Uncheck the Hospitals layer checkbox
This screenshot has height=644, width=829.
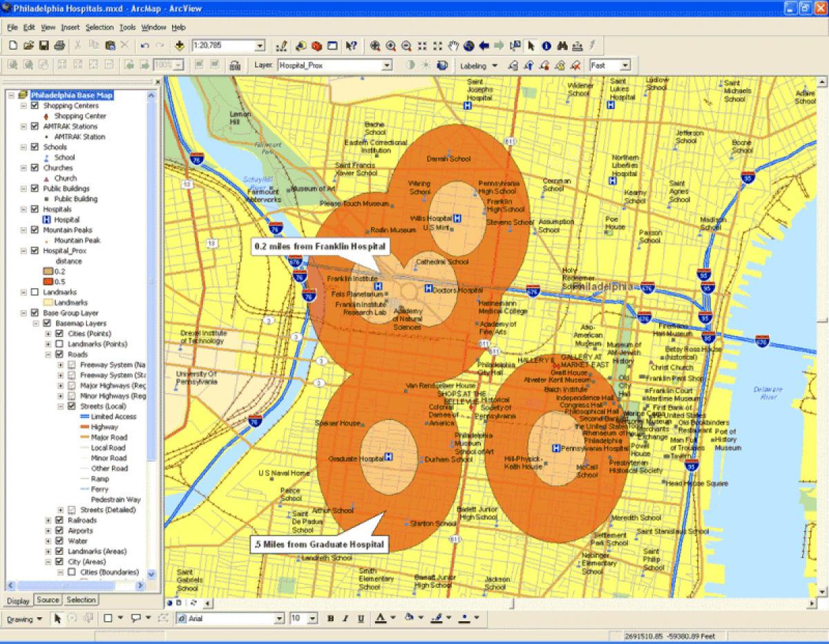[x=35, y=209]
